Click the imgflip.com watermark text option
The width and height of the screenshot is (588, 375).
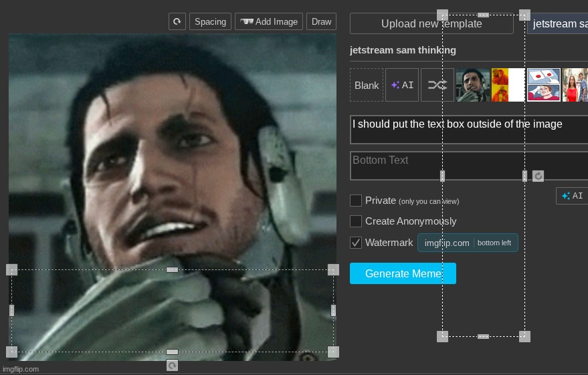point(447,243)
